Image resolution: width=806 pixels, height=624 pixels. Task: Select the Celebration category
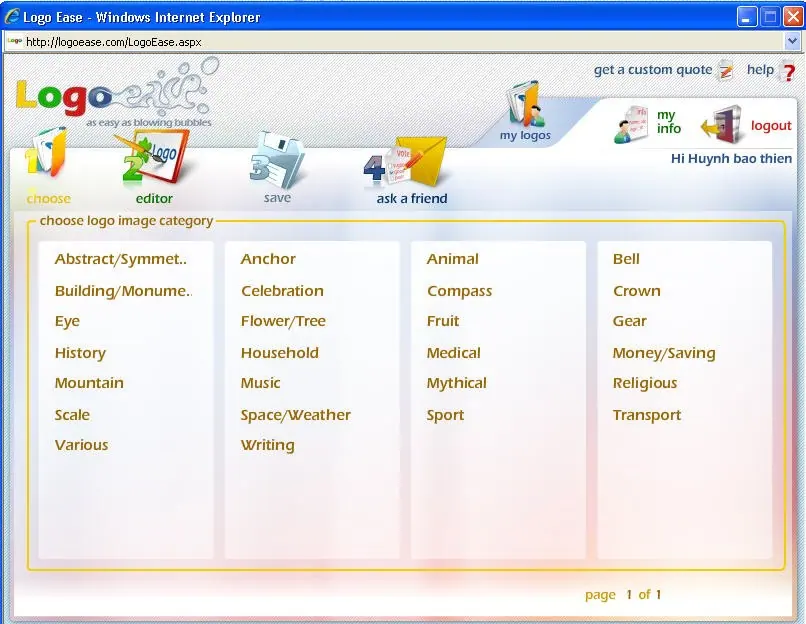[x=282, y=291]
